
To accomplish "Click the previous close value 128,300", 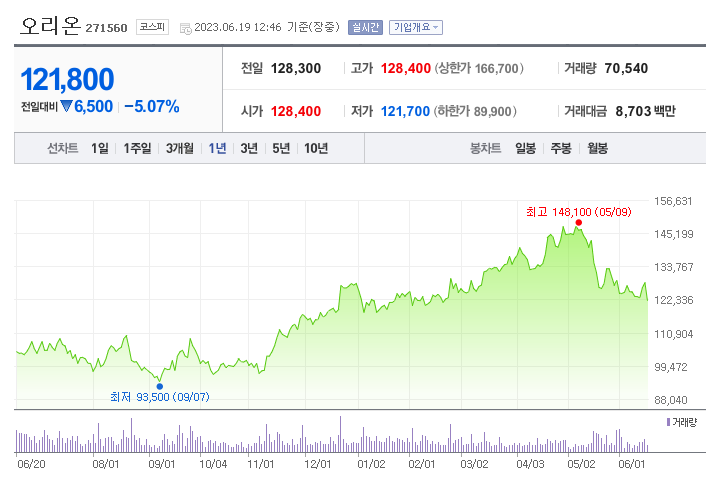I will tap(296, 68).
